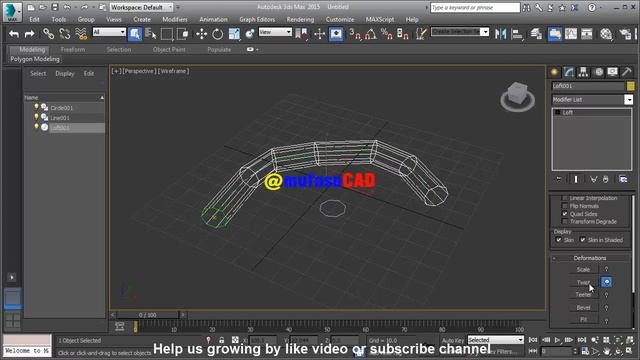Open the Modifiers menu
Screen dimensions: 640x360
[x=175, y=19]
